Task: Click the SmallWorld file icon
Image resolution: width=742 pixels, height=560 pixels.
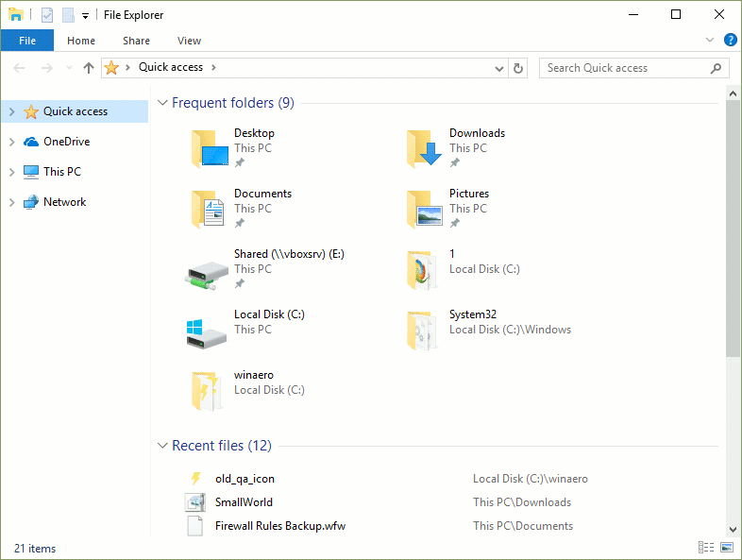Action: [195, 502]
